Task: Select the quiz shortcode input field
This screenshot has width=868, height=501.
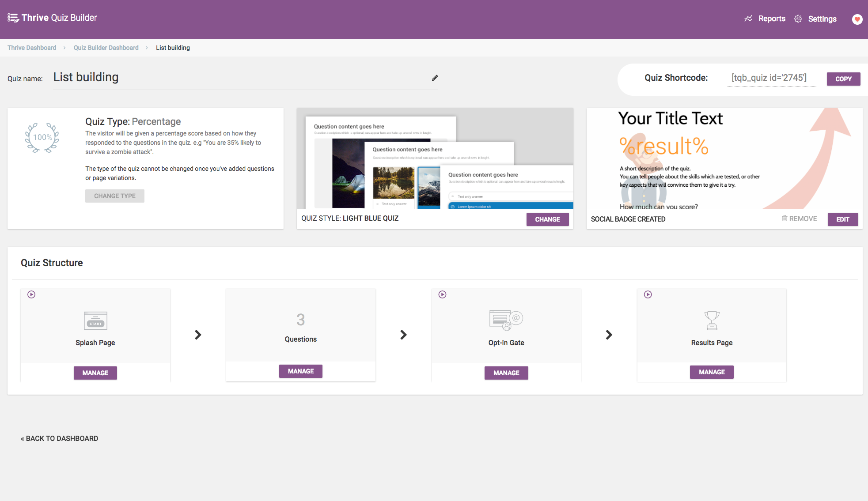Action: pos(771,78)
